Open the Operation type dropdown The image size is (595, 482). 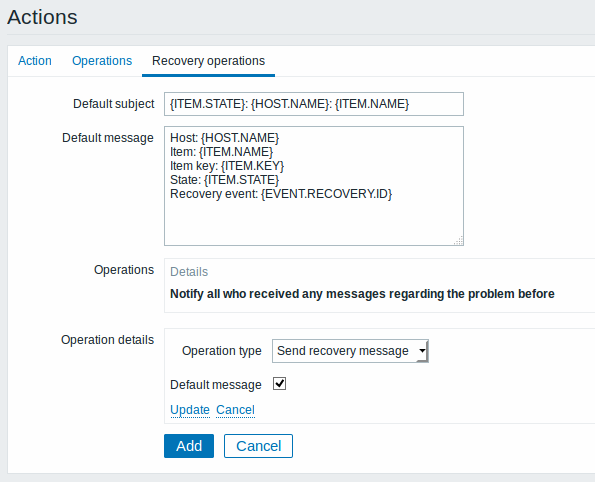coord(350,351)
